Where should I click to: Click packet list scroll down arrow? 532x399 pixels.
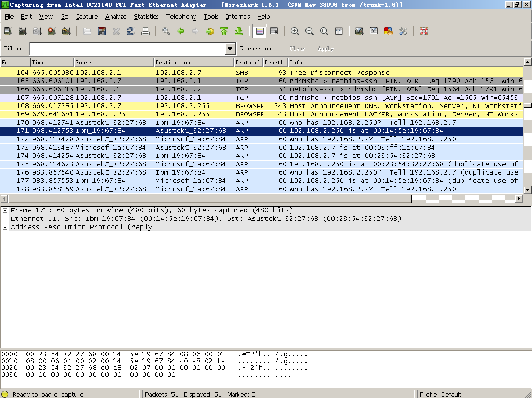click(527, 190)
